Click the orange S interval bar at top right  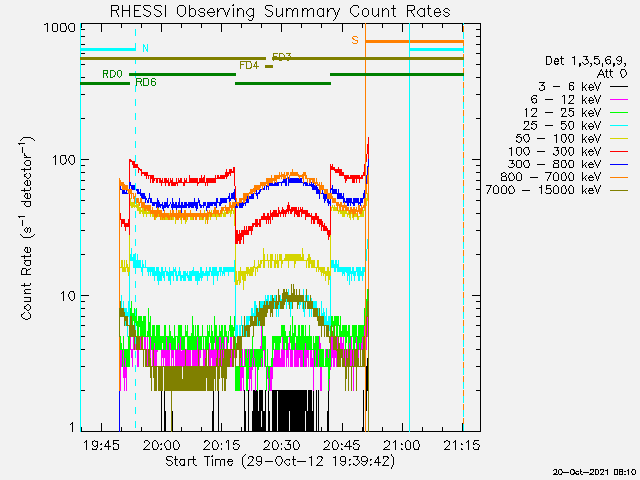click(x=414, y=41)
